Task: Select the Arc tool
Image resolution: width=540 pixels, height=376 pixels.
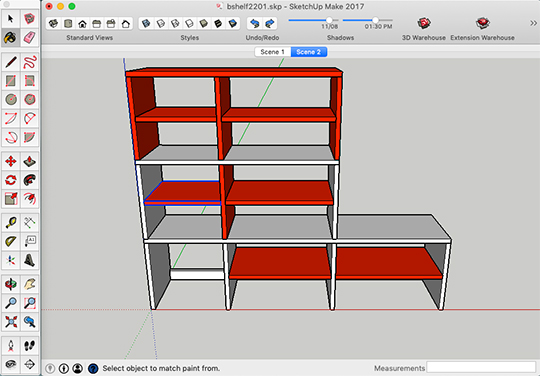Action: [11, 118]
